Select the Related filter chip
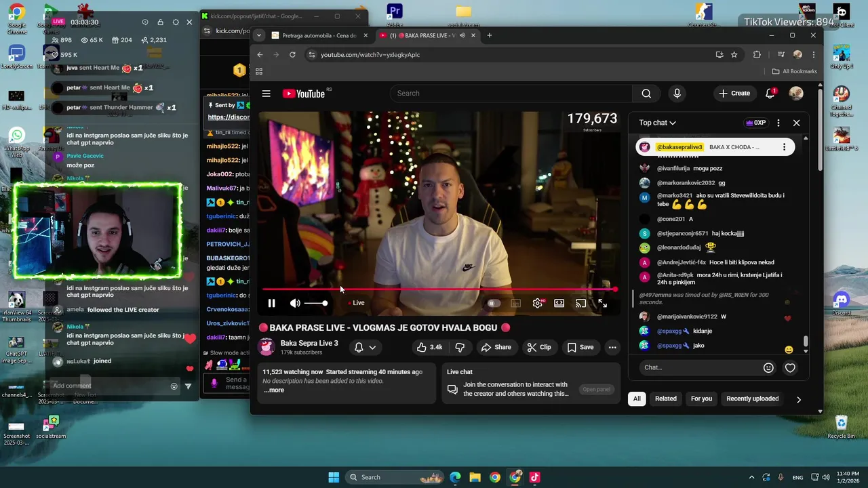Screen dimensions: 868x488 tap(665, 399)
